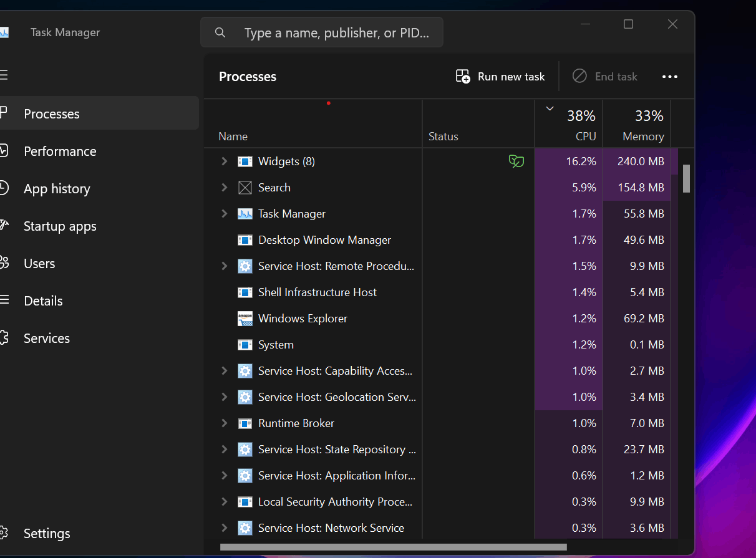Expand Service Host: Remote Procedure row
Screen dimensions: 756x558
(x=225, y=266)
